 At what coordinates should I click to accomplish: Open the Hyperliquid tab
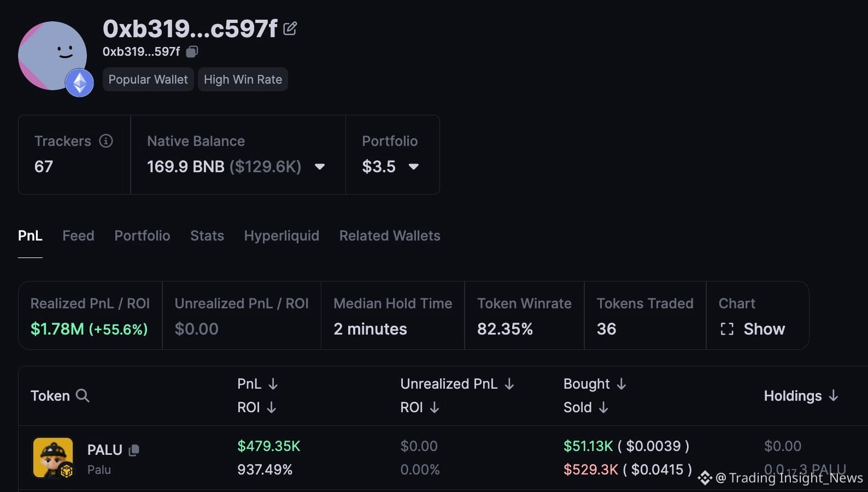click(281, 236)
